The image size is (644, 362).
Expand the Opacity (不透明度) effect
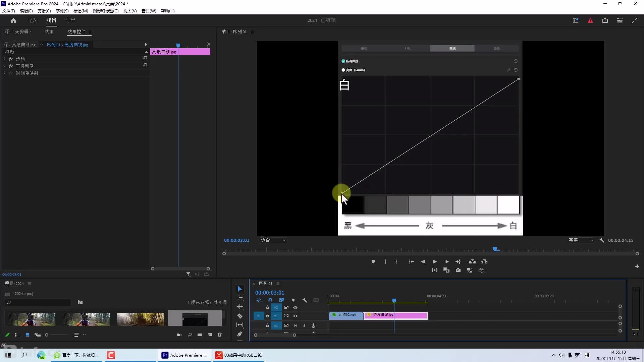click(x=5, y=66)
